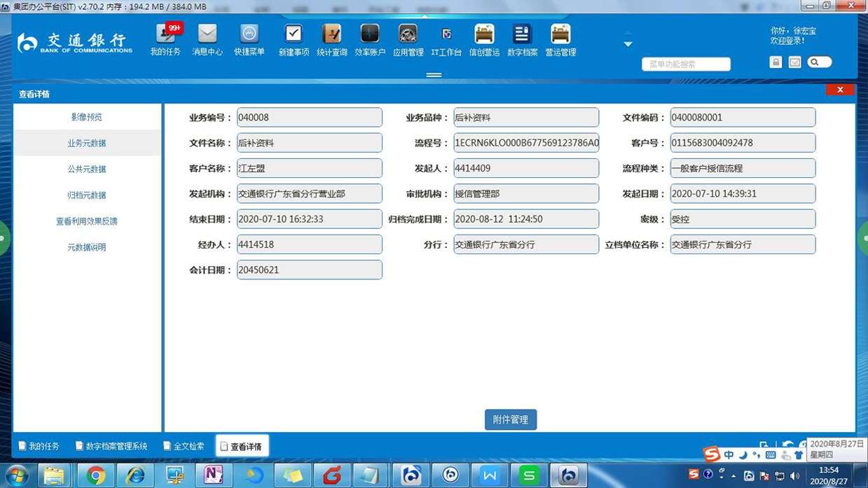Open the 营运管理 icon
Image resolution: width=868 pixels, height=488 pixels.
(560, 39)
